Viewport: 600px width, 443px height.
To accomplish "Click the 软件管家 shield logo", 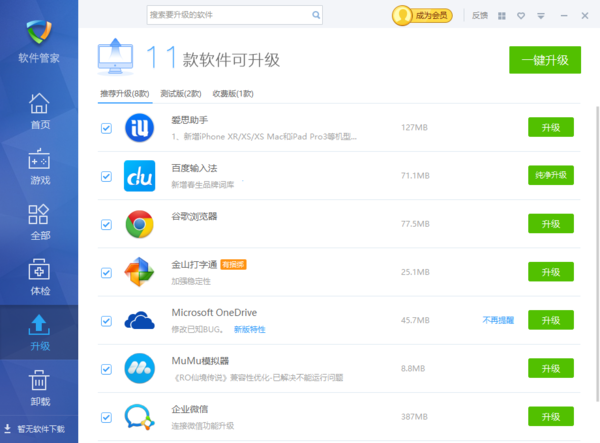I will (x=39, y=32).
